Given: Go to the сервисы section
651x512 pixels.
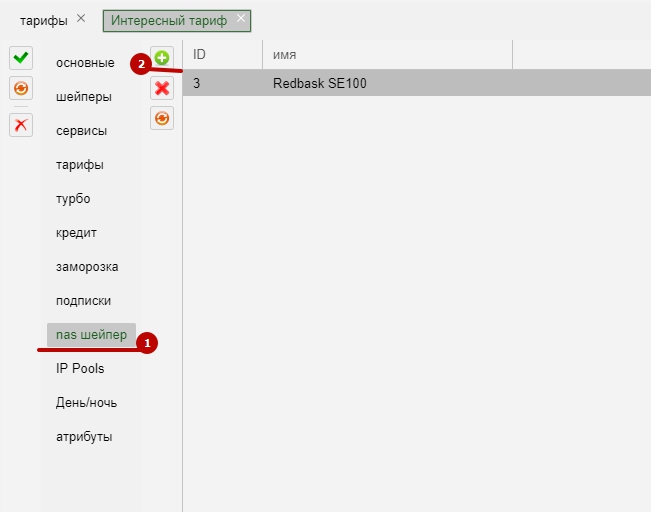Looking at the screenshot, I should point(82,131).
